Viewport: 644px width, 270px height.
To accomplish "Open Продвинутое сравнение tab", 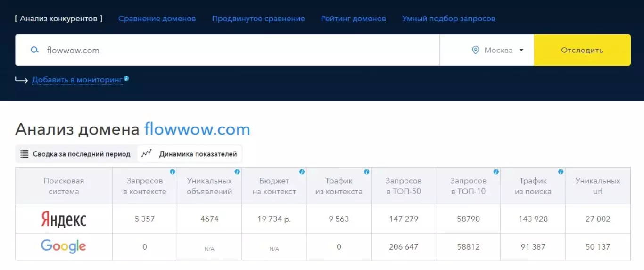I will (x=258, y=18).
